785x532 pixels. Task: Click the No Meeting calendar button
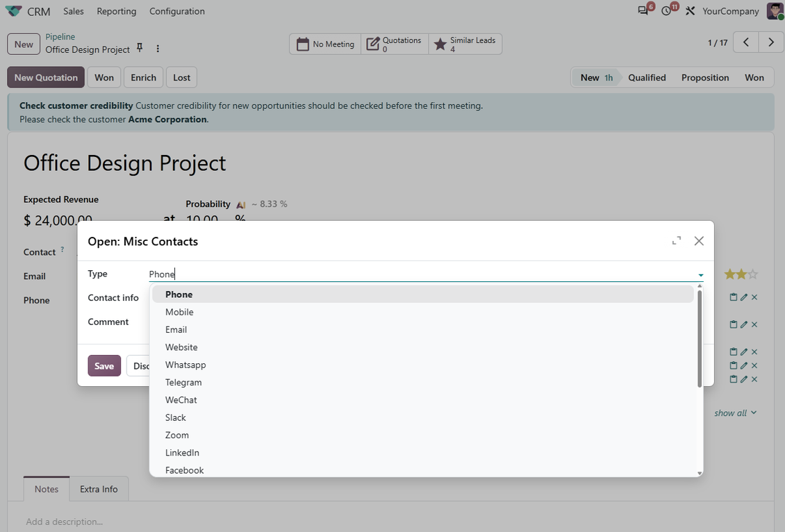click(325, 44)
